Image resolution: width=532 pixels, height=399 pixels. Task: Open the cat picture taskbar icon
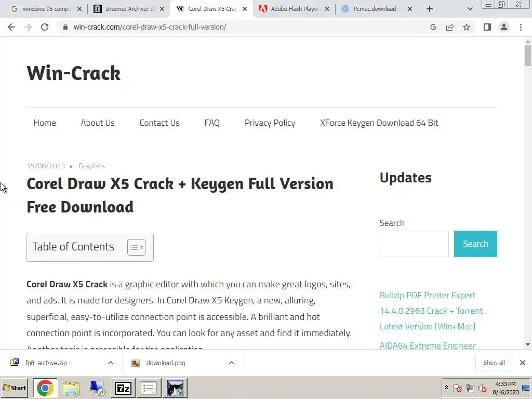(175, 388)
